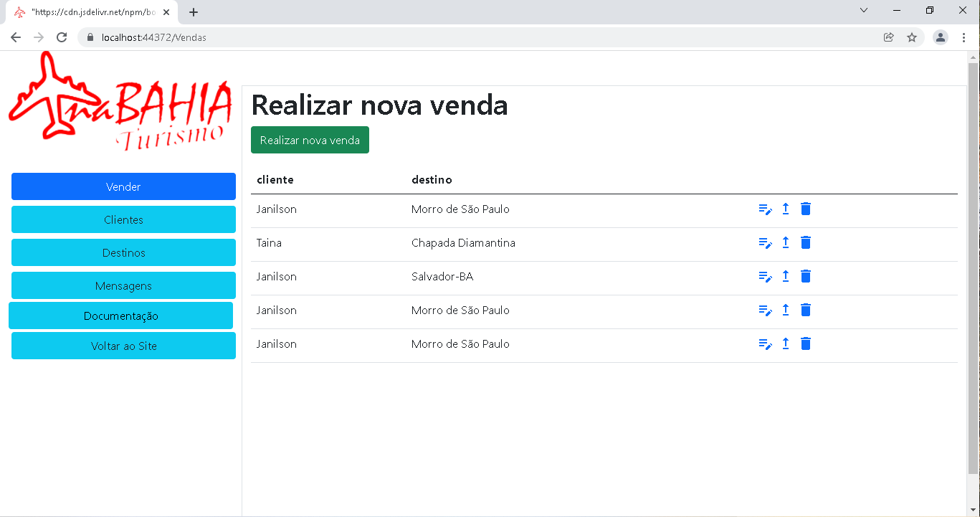Delete Janilson's Salvador-BA sale

(806, 276)
